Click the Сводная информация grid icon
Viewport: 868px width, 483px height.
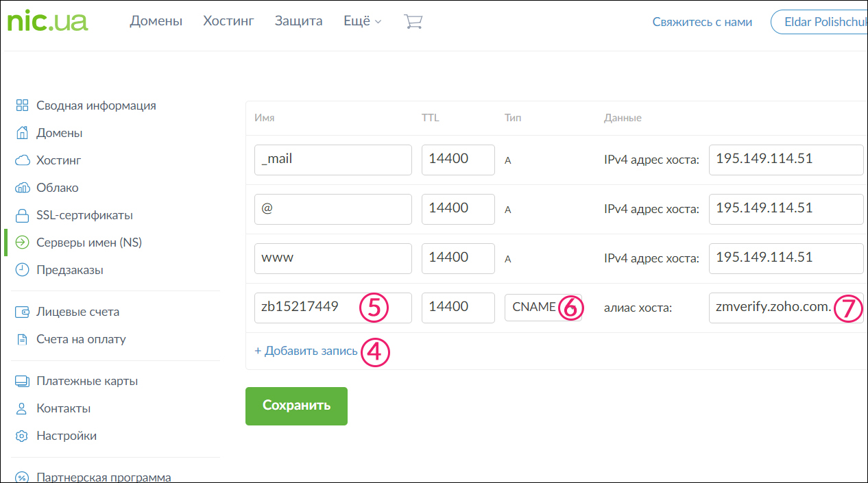point(23,106)
